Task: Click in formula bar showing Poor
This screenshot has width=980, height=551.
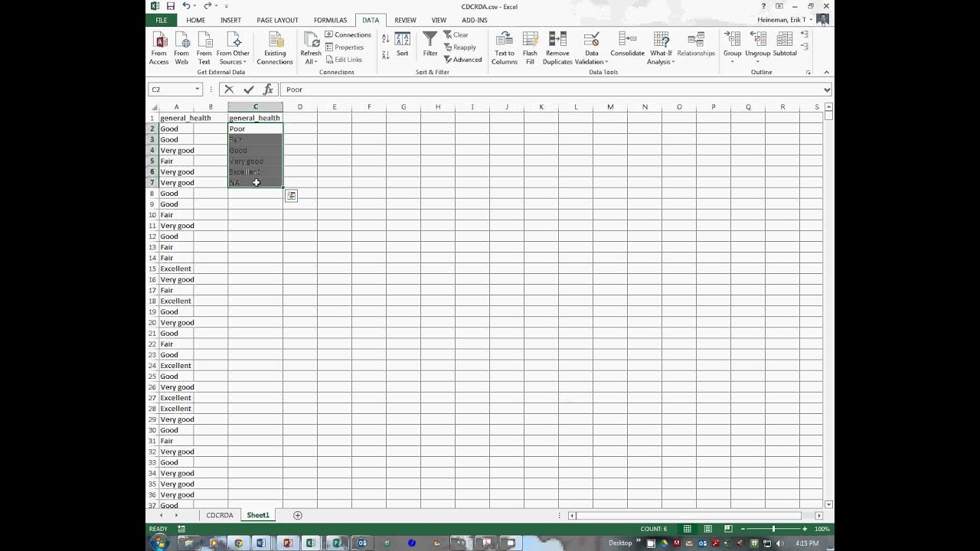Action: tap(551, 90)
